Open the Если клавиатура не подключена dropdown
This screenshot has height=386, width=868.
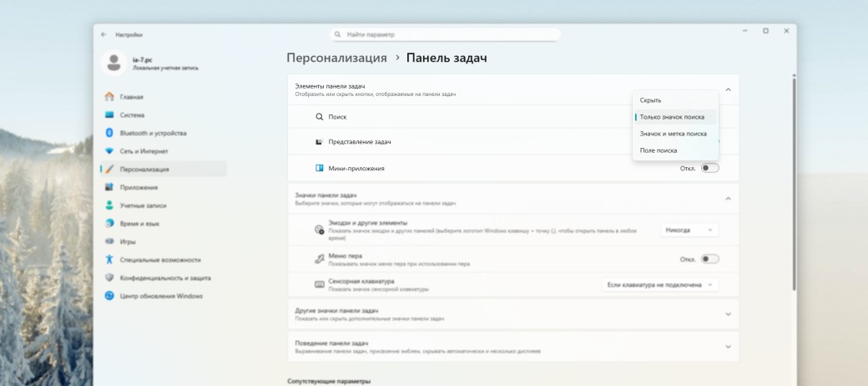pos(660,285)
